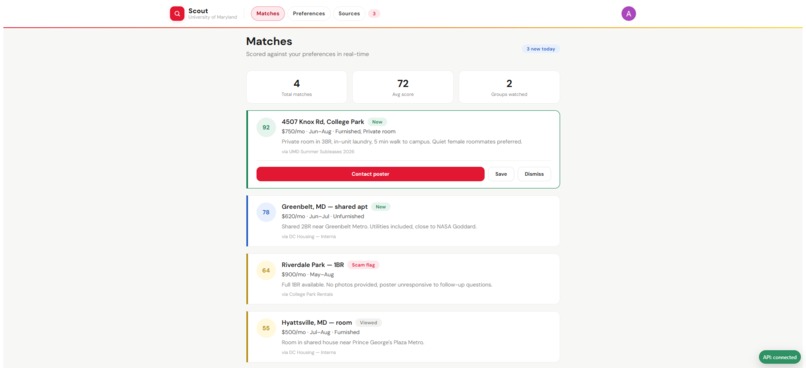Click the Scam flag tag
This screenshot has width=806, height=368.
(363, 265)
